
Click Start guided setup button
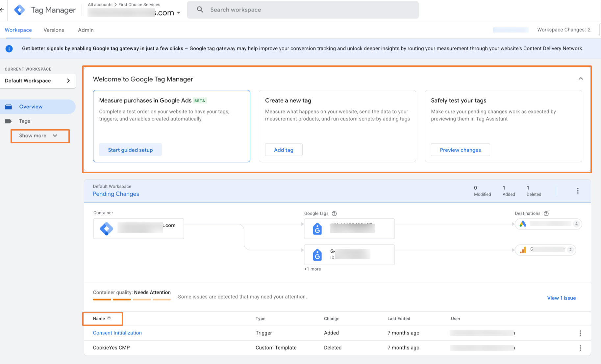pos(130,150)
